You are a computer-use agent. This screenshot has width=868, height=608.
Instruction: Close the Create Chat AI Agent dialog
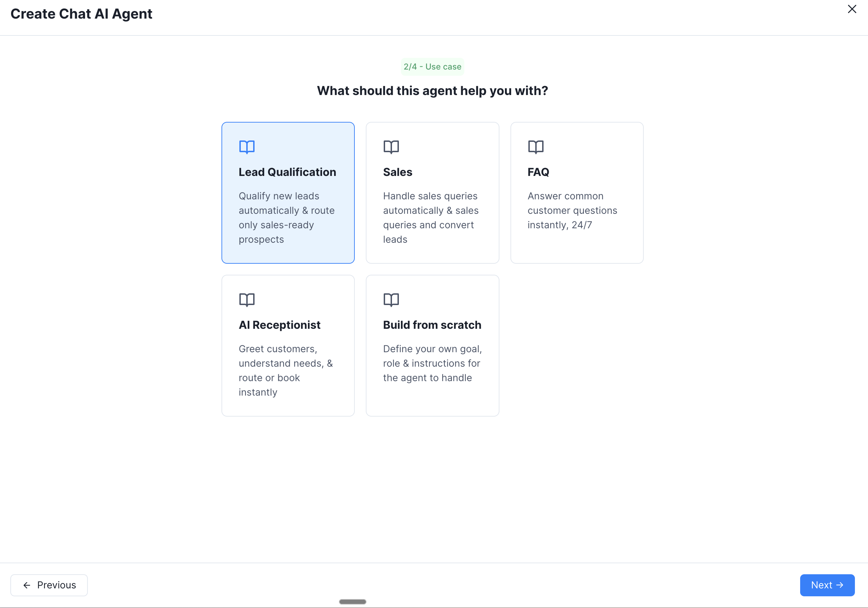pyautogui.click(x=851, y=9)
